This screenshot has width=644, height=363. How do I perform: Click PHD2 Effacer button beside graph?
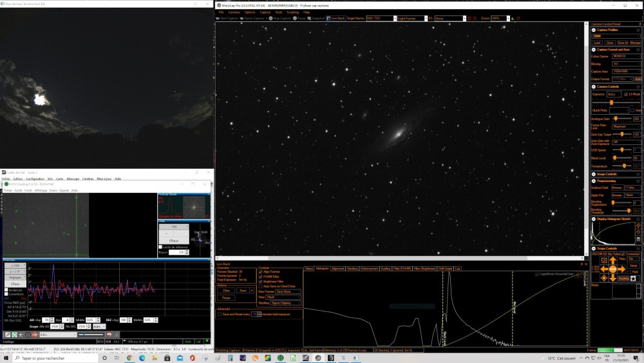coord(15,284)
